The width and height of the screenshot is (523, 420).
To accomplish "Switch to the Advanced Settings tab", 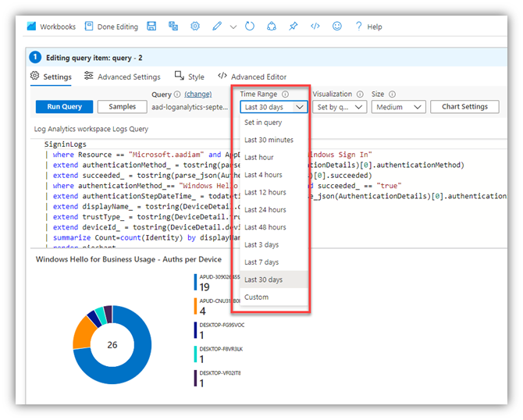I will click(122, 77).
